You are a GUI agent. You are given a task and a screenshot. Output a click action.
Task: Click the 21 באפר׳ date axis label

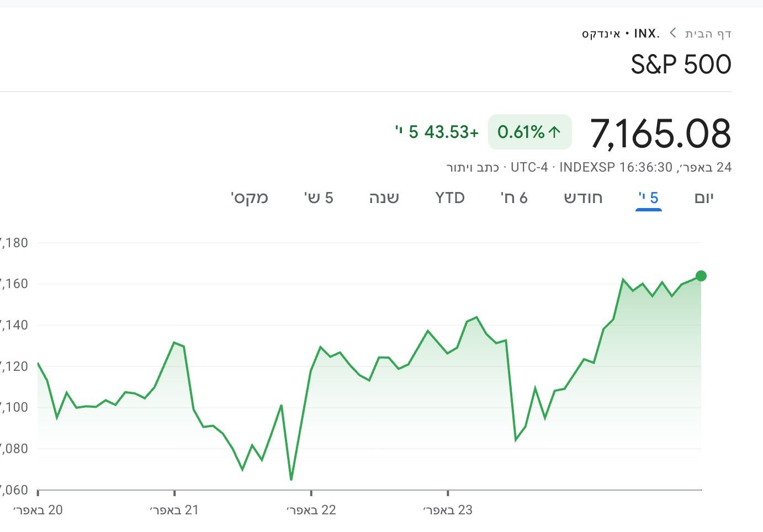click(x=174, y=510)
